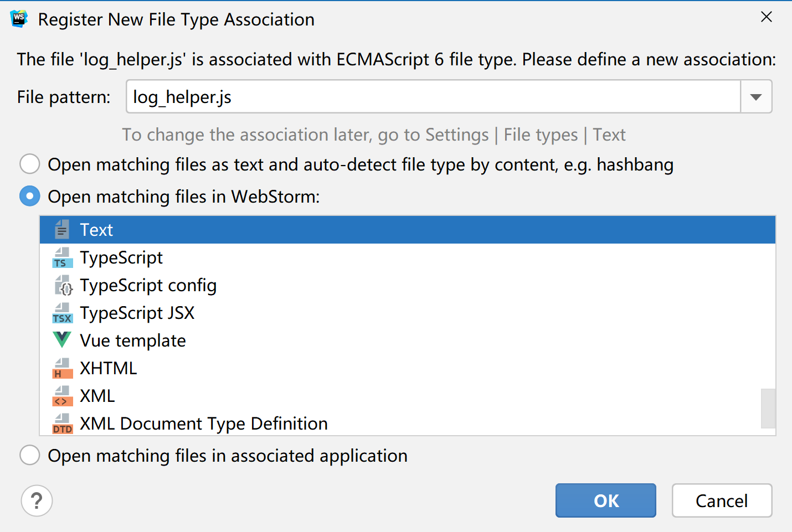Choose 'Open matching files as text and auto-detect'
792x532 pixels.
pyautogui.click(x=30, y=164)
